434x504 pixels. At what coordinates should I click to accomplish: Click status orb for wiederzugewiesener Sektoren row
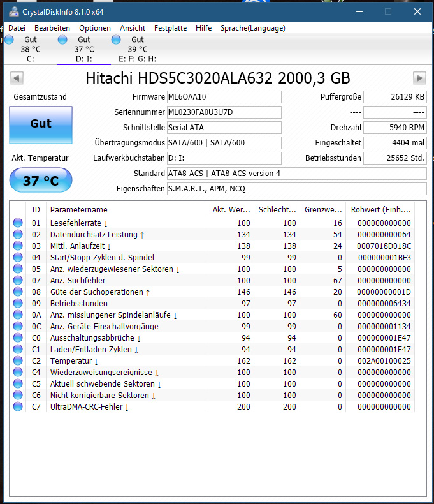(x=18, y=269)
